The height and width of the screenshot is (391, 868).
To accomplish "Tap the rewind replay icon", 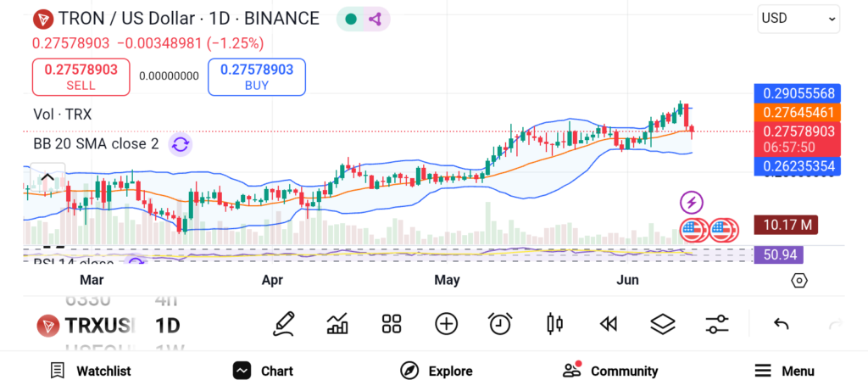I will tap(609, 324).
